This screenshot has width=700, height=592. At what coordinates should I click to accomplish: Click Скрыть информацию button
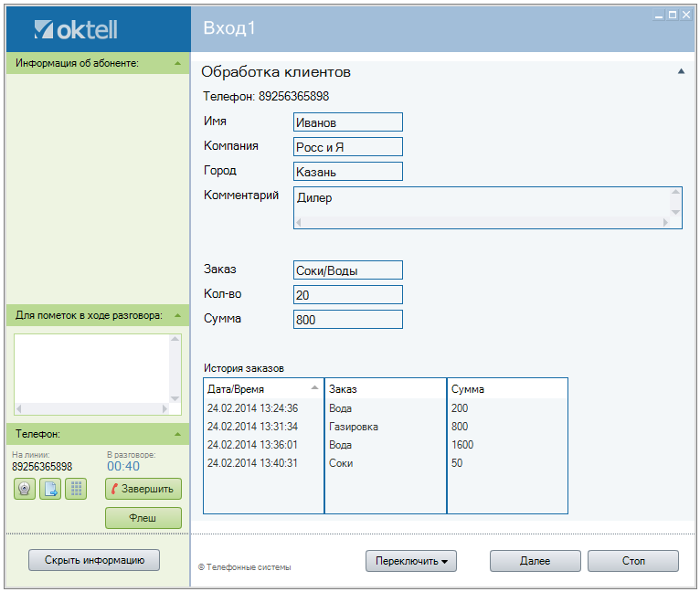click(x=94, y=560)
